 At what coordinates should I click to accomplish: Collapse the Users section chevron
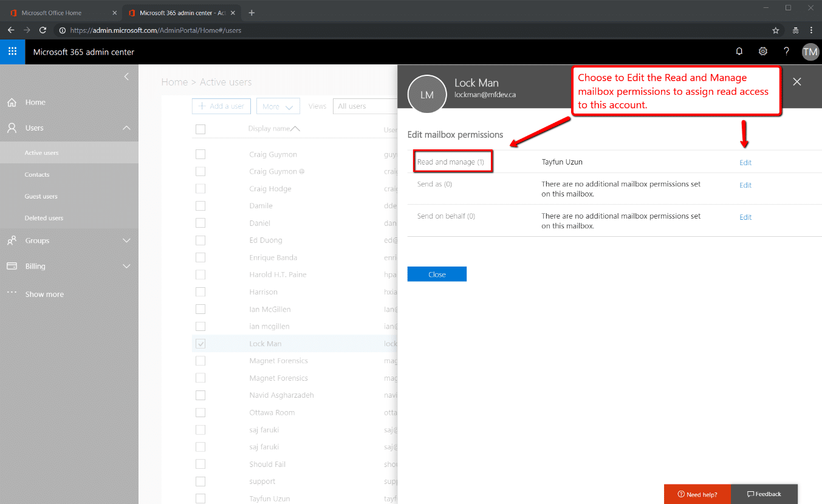coord(126,128)
